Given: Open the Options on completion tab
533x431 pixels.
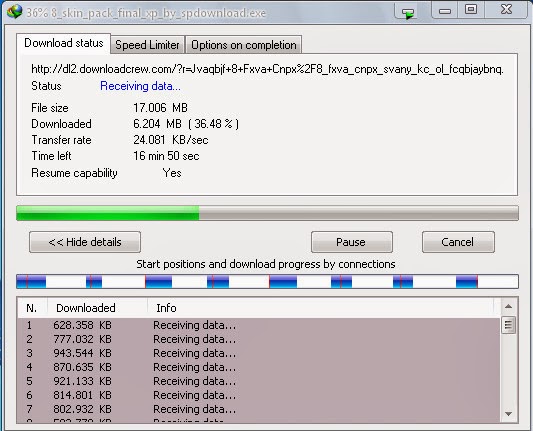Looking at the screenshot, I should coord(243,45).
